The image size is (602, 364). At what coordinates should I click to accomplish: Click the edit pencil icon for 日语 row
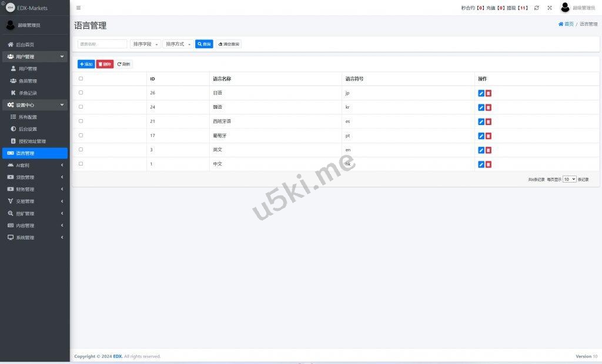tap(481, 93)
